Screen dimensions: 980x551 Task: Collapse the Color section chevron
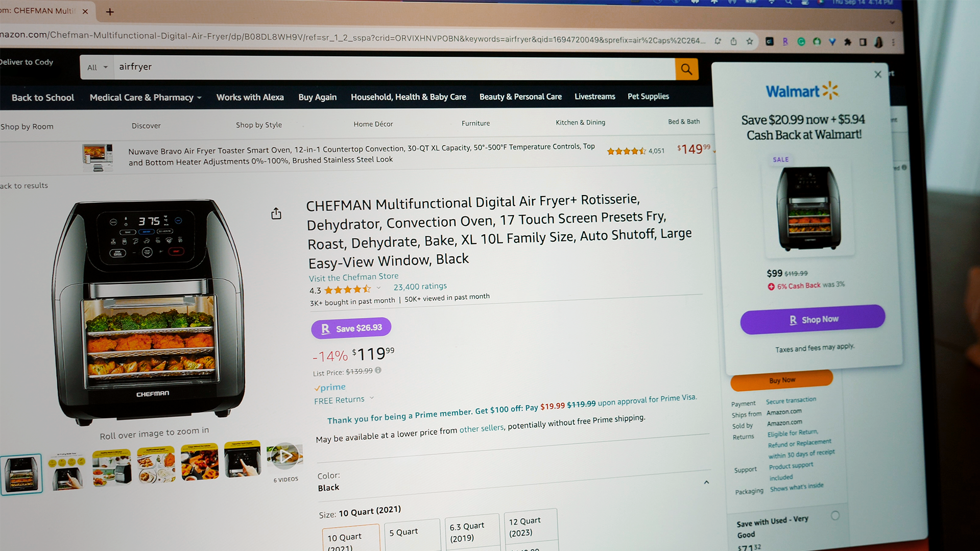706,482
